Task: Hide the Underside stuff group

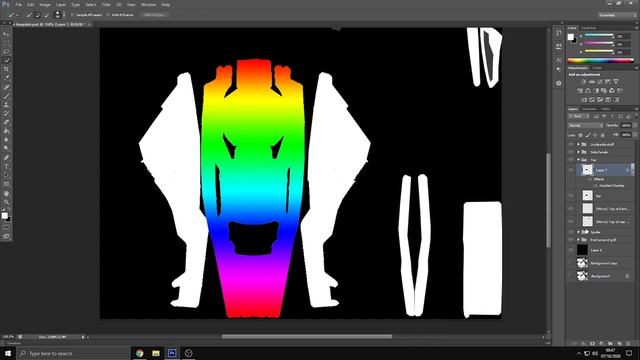Action: pos(571,144)
